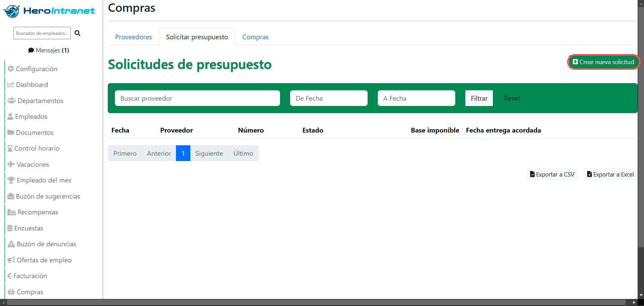Click the horizontal scrollbar right arrow
Viewport: 644px width, 306px height.
pyautogui.click(x=634, y=303)
